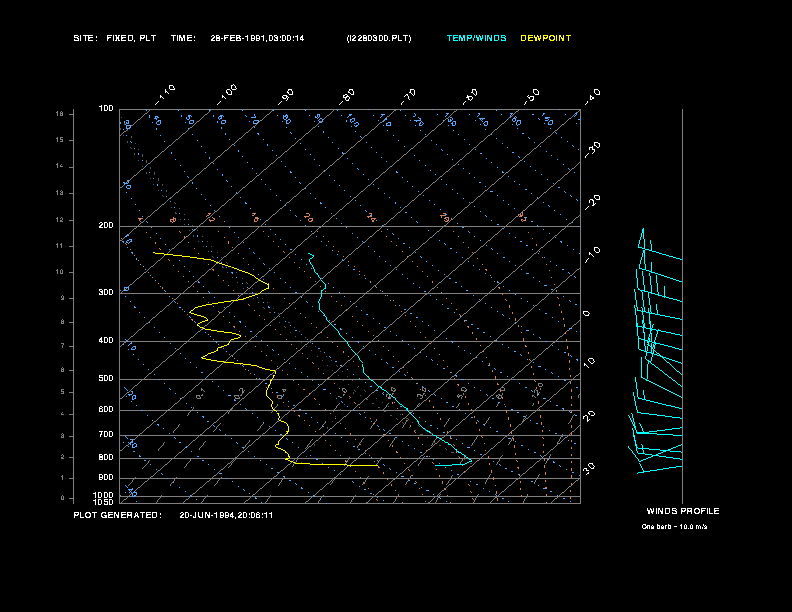Click the -70 temperature axis label
Image resolution: width=792 pixels, height=612 pixels.
[x=409, y=97]
